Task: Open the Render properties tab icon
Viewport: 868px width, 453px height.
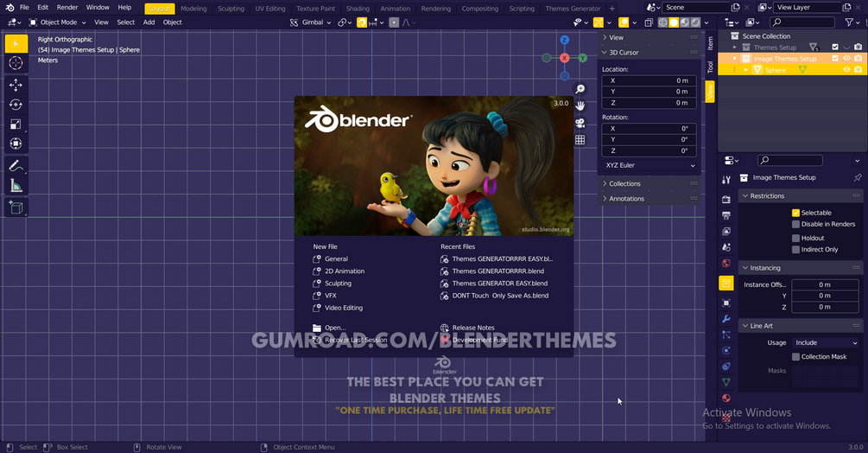Action: point(726,200)
